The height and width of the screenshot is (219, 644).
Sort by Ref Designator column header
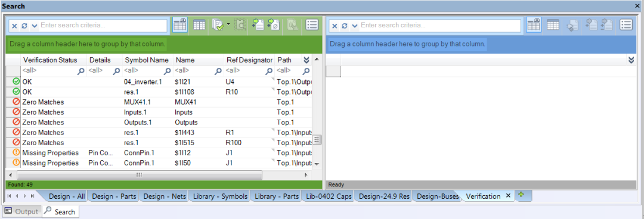point(250,60)
